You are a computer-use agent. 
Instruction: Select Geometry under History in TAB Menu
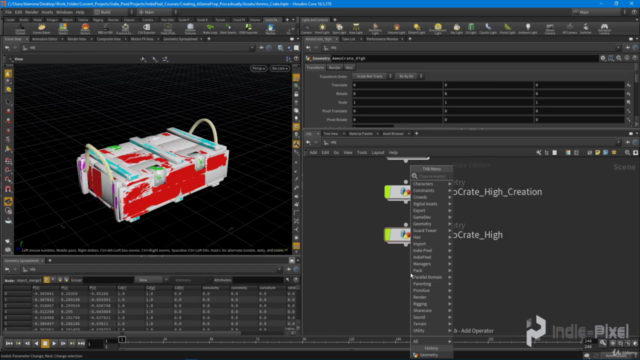[x=431, y=355]
